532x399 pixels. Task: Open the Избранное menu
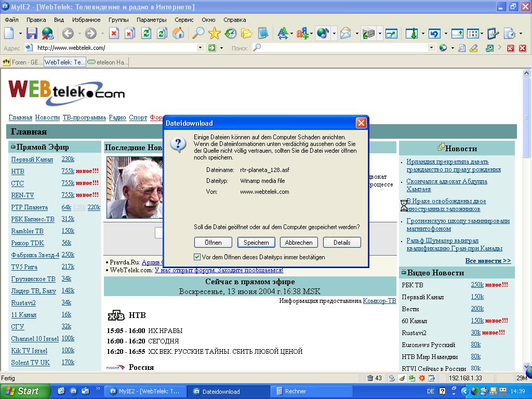coord(86,20)
